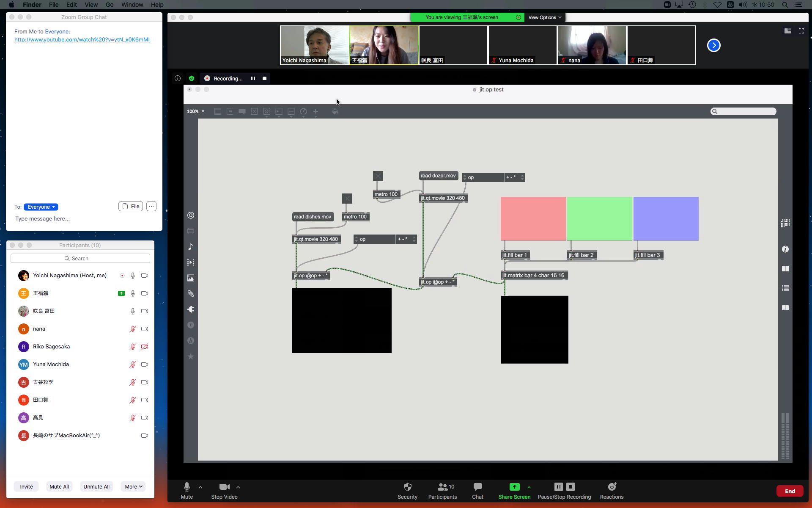Open Reactions emoji panel

pos(612,487)
